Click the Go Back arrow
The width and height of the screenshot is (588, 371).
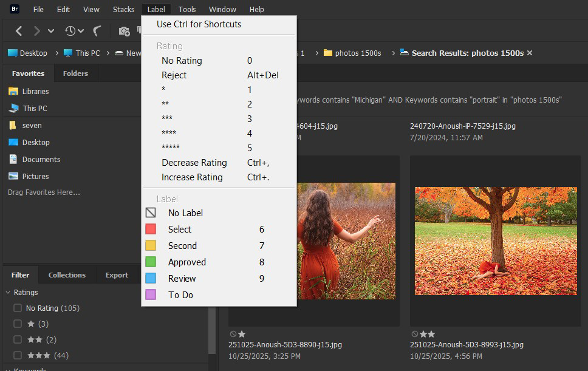19,31
